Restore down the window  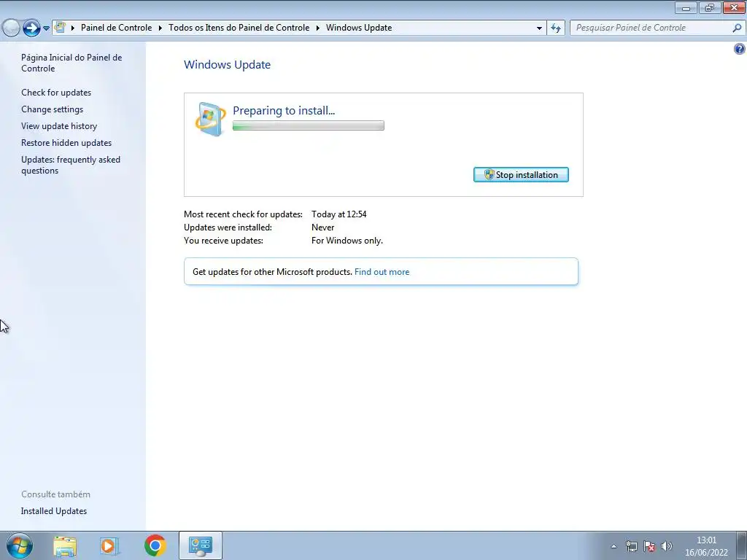click(x=709, y=7)
